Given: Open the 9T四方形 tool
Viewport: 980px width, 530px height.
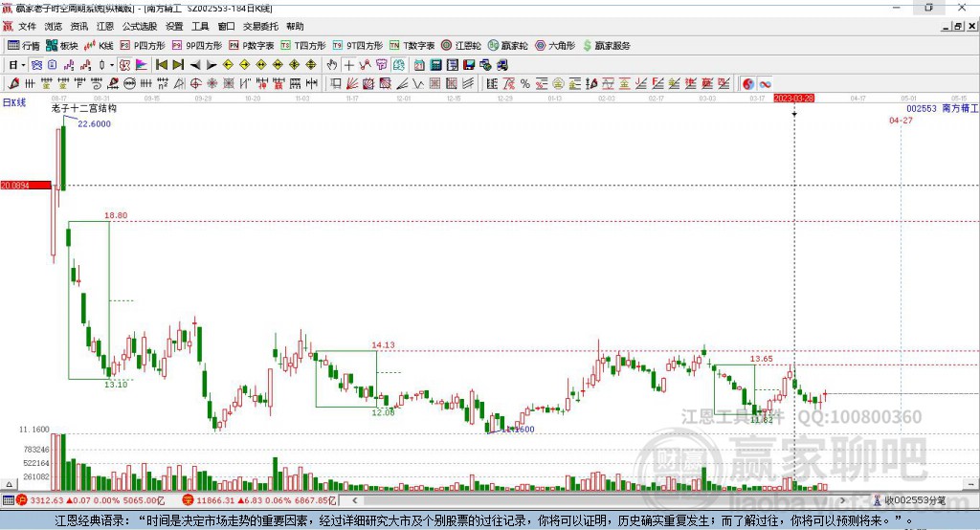Looking at the screenshot, I should [x=358, y=45].
